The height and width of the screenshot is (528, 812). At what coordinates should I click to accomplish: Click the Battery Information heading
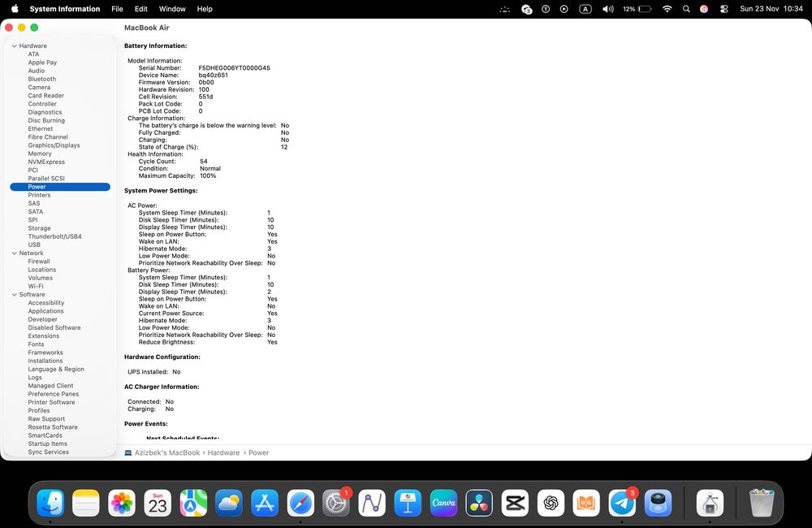pyautogui.click(x=155, y=46)
